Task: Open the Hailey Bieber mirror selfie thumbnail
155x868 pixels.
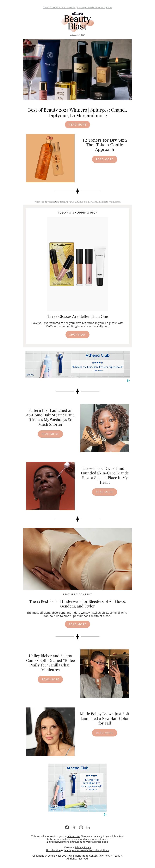Action: tap(104, 674)
